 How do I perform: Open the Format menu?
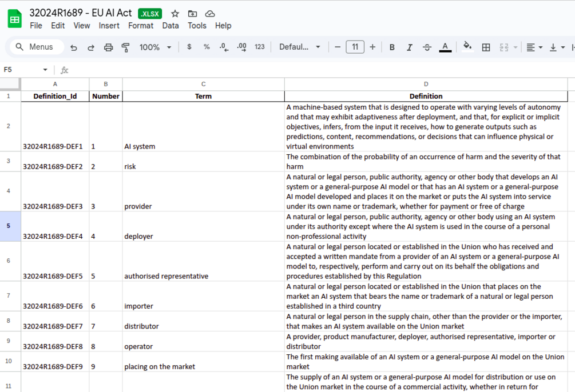click(x=141, y=26)
